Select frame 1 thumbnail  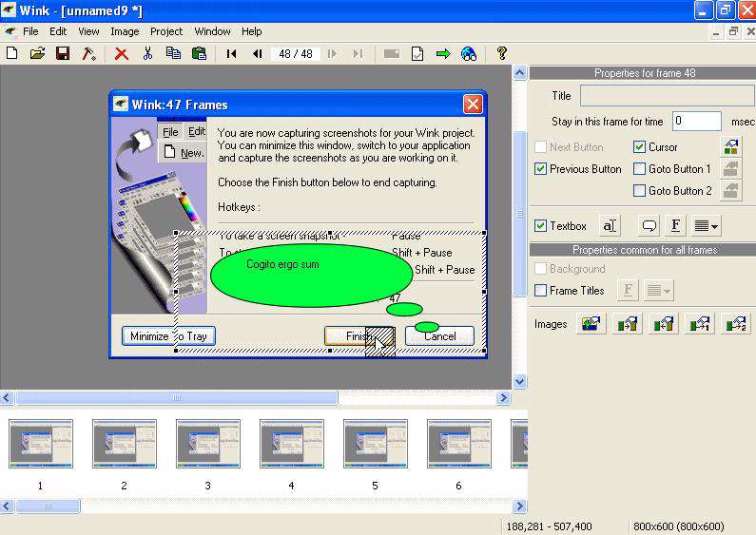pyautogui.click(x=41, y=444)
